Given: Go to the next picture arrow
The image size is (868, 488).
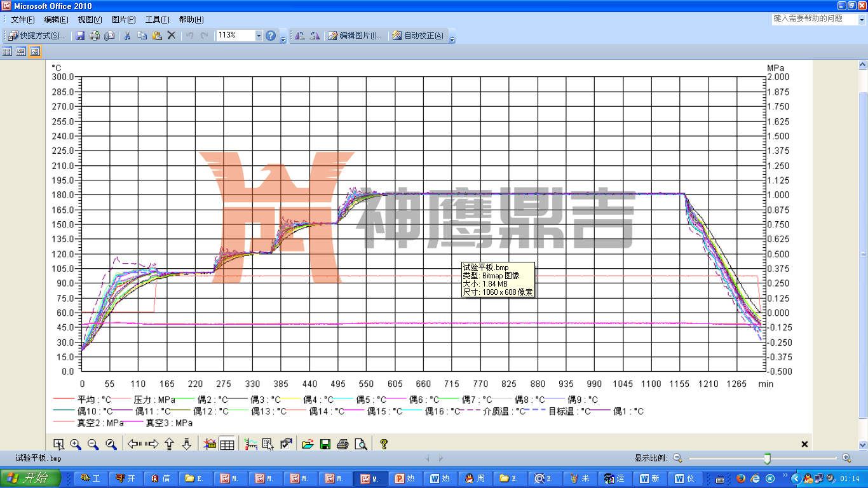Looking at the screenshot, I should 441,458.
